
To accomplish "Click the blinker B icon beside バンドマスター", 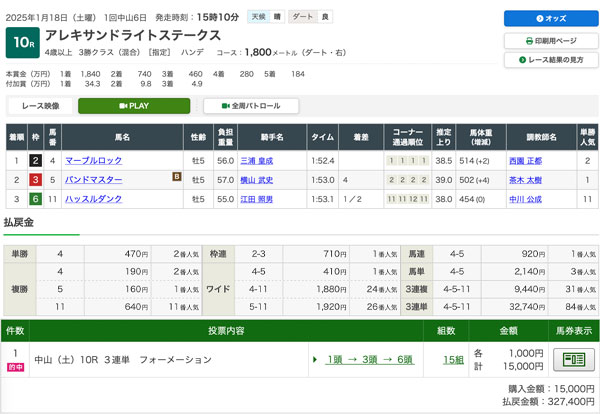I will (176, 178).
